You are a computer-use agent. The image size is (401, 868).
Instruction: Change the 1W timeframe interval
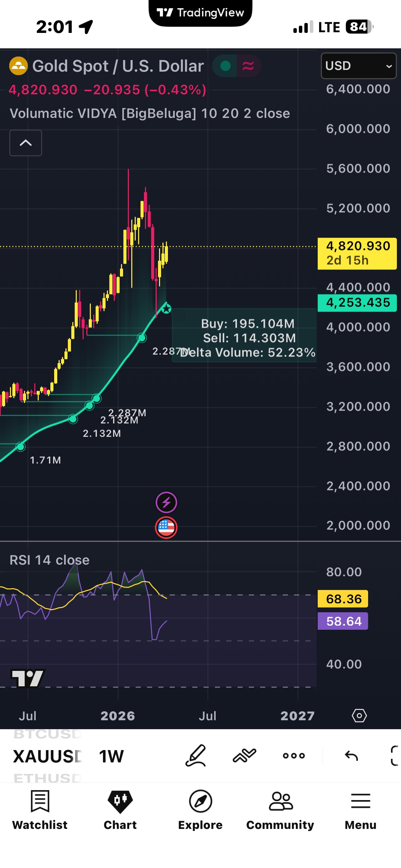tap(111, 756)
